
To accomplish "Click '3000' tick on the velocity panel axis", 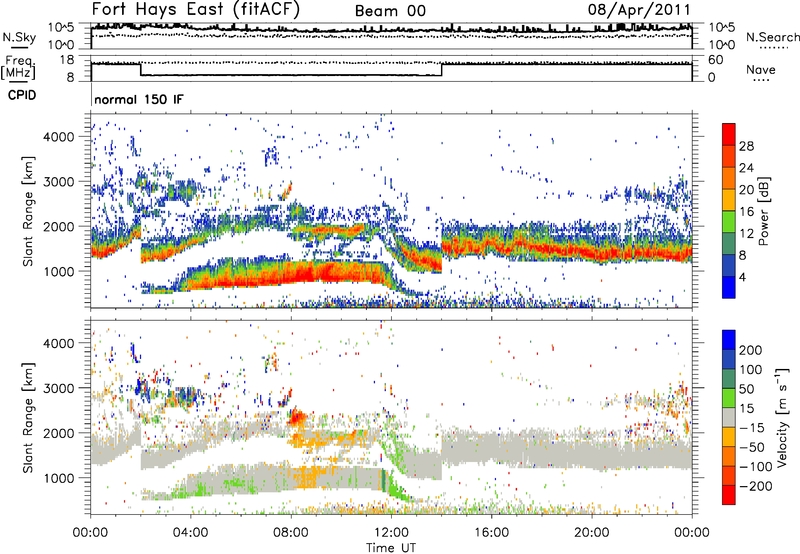I will (58, 388).
